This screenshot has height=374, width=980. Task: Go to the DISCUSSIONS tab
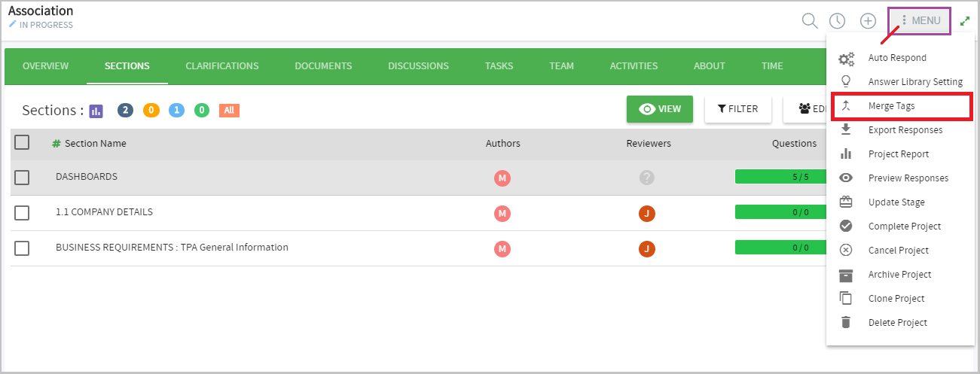pos(419,66)
